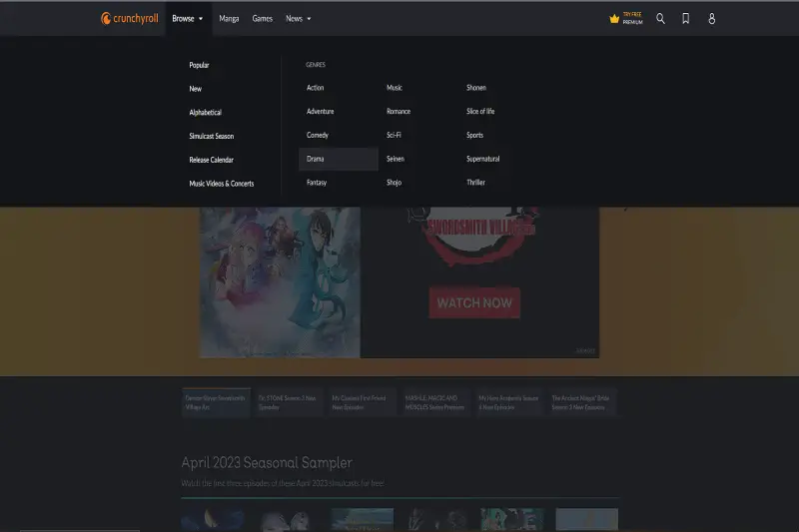
Task: Choose the Action genre
Action: point(315,88)
